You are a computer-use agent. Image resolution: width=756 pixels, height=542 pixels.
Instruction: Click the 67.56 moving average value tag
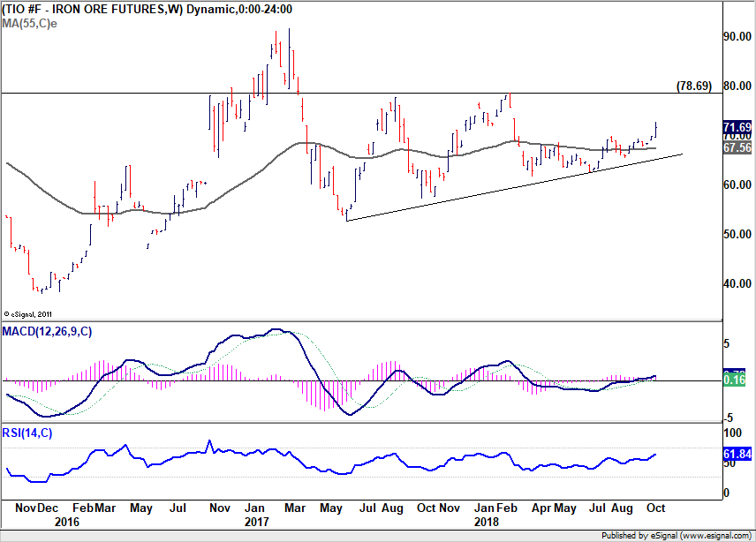tap(737, 149)
